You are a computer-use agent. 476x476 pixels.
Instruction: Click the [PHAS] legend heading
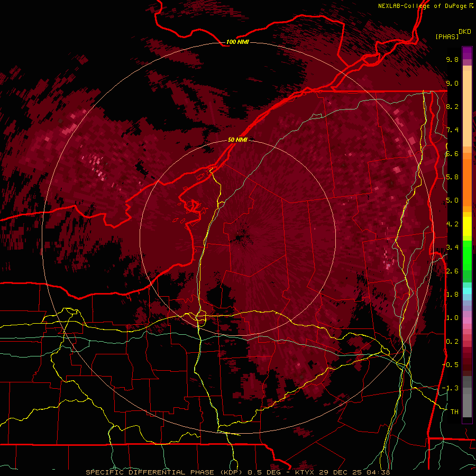(446, 36)
